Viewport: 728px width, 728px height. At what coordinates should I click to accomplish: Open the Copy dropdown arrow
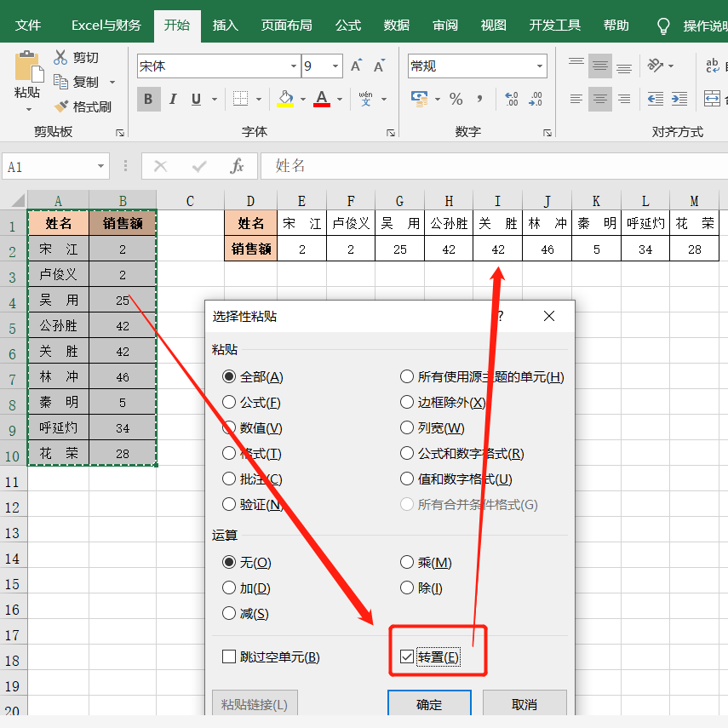pyautogui.click(x=112, y=83)
